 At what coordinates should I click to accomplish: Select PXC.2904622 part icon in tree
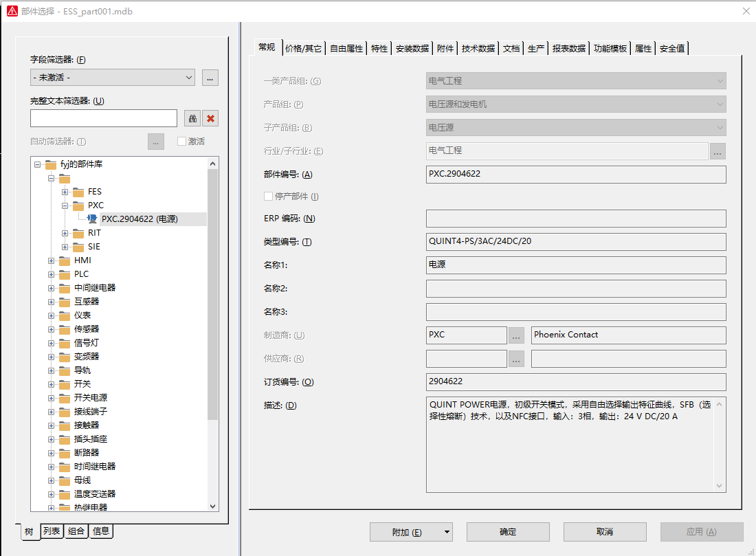coord(92,219)
